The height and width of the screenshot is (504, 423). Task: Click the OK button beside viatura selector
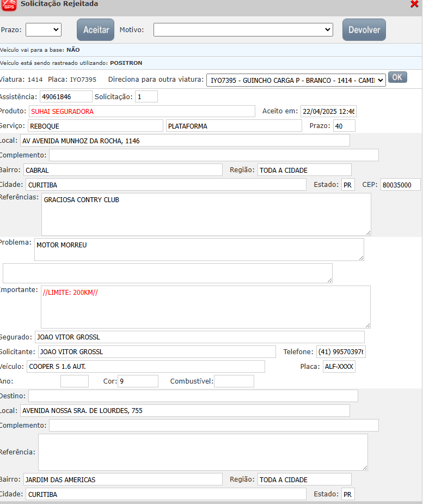[x=397, y=77]
